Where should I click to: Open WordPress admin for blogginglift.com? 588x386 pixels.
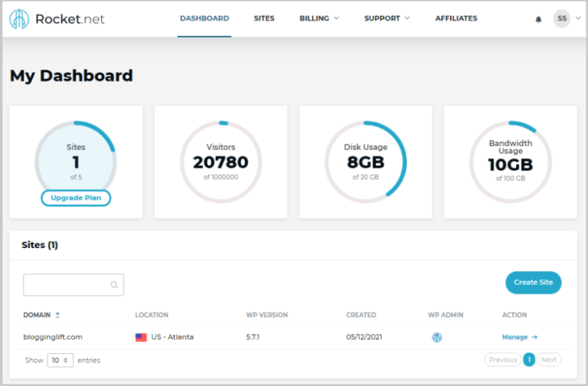436,337
